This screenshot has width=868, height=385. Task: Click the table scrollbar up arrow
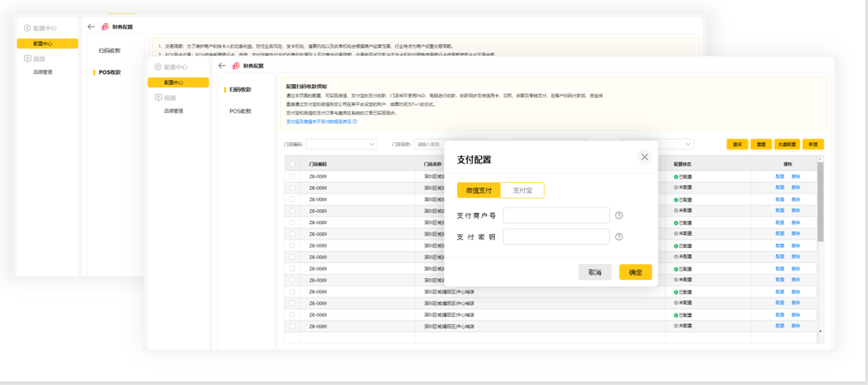[820, 159]
